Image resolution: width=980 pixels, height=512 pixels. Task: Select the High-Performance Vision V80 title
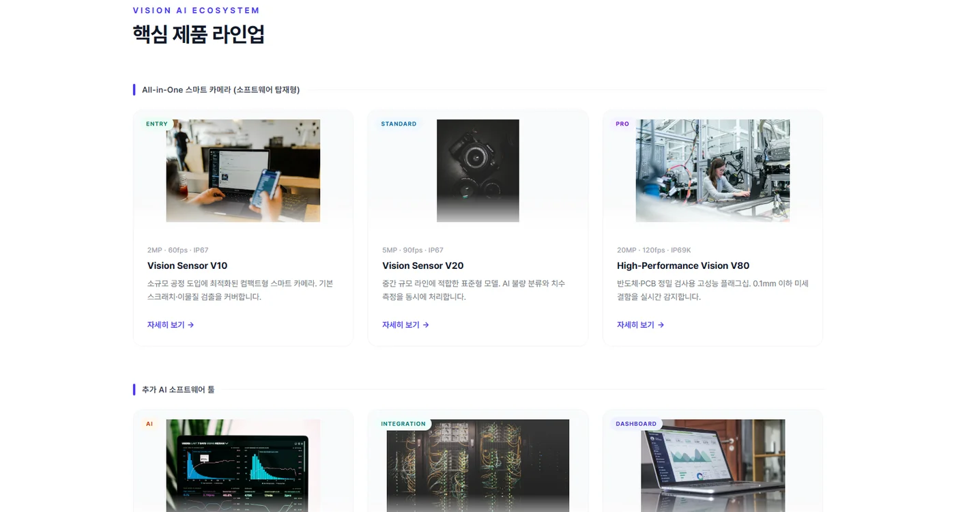pyautogui.click(x=683, y=266)
